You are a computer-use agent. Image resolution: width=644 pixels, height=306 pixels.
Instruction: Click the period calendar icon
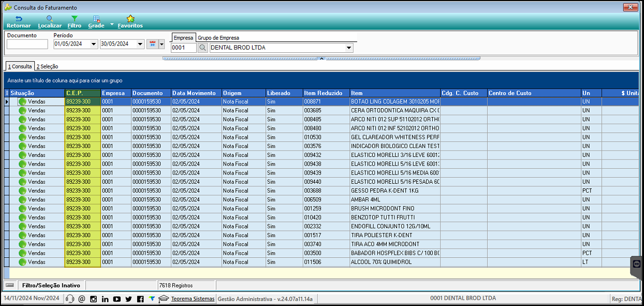pyautogui.click(x=152, y=44)
